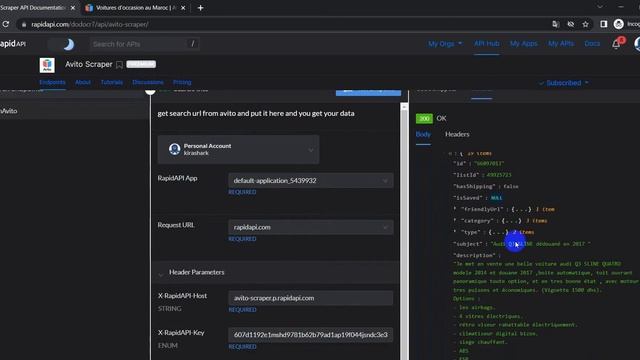
Task: Click the X-RapidAPI-Key field
Action: tap(311, 335)
